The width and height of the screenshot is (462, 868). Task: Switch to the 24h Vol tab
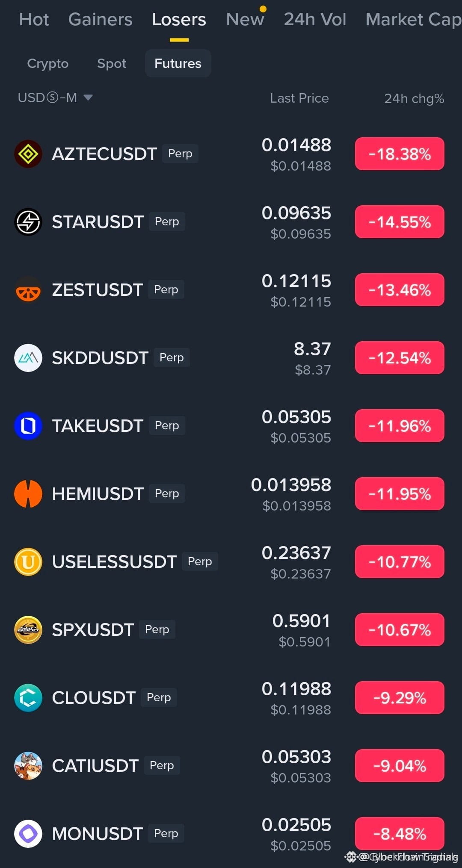[x=315, y=19]
